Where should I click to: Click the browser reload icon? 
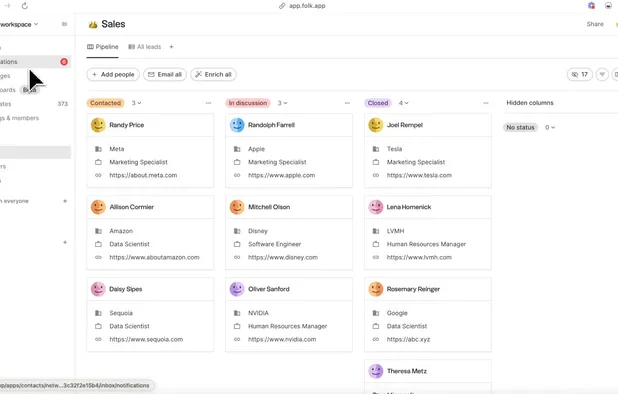pyautogui.click(x=24, y=6)
